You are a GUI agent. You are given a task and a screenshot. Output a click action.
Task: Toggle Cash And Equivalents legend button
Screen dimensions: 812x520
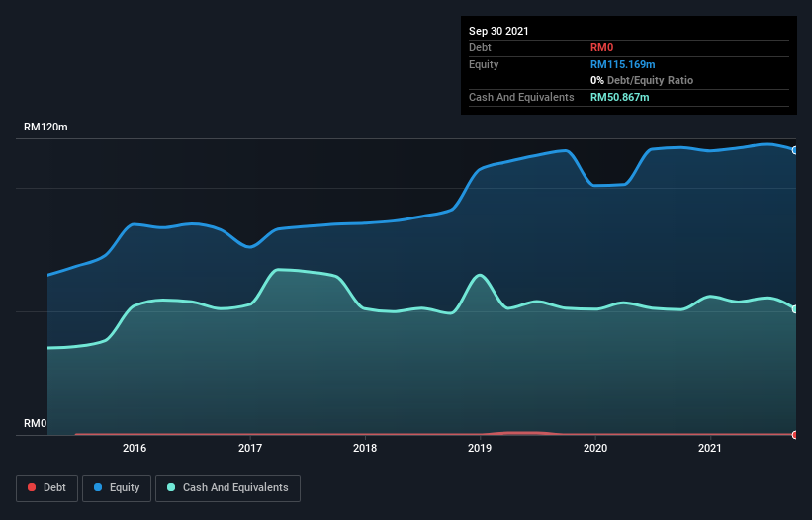(227, 488)
